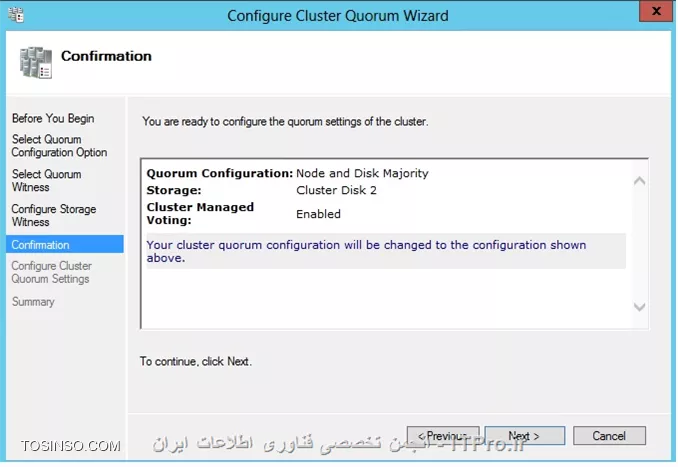
Task: Click the Previous button
Action: 443,435
